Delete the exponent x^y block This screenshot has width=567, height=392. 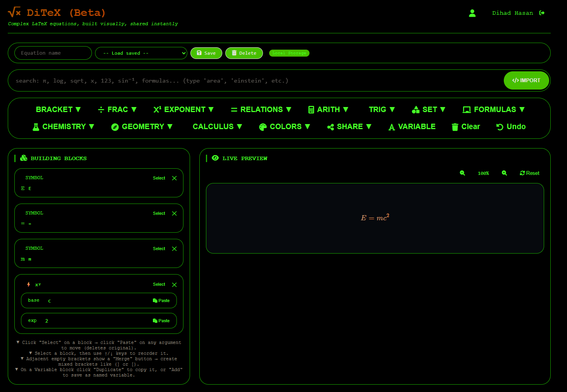(174, 284)
